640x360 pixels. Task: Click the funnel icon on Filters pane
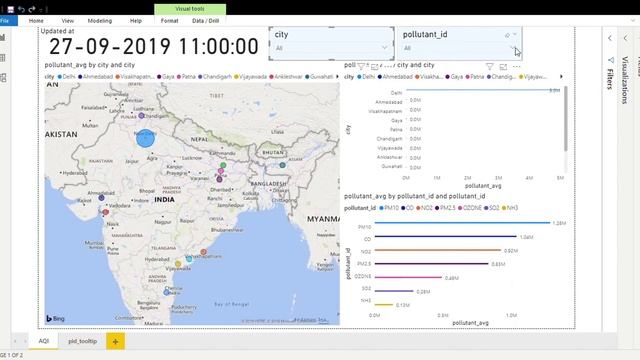click(611, 60)
